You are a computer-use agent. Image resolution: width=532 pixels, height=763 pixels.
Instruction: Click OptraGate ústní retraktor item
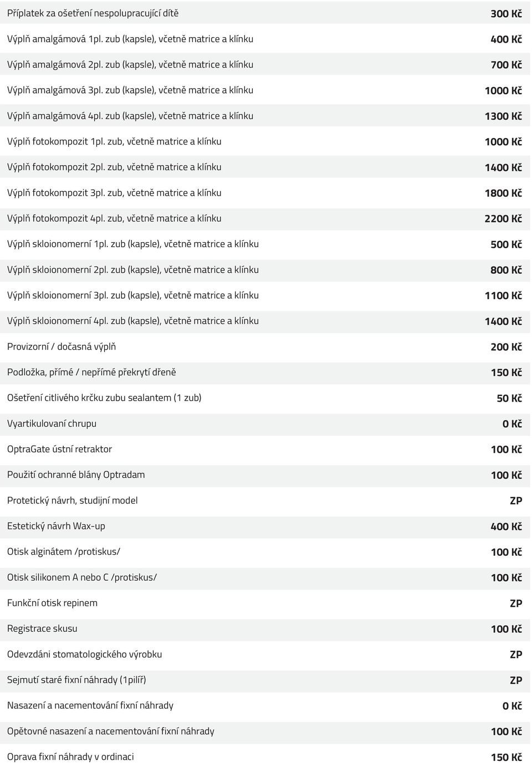(x=265, y=449)
